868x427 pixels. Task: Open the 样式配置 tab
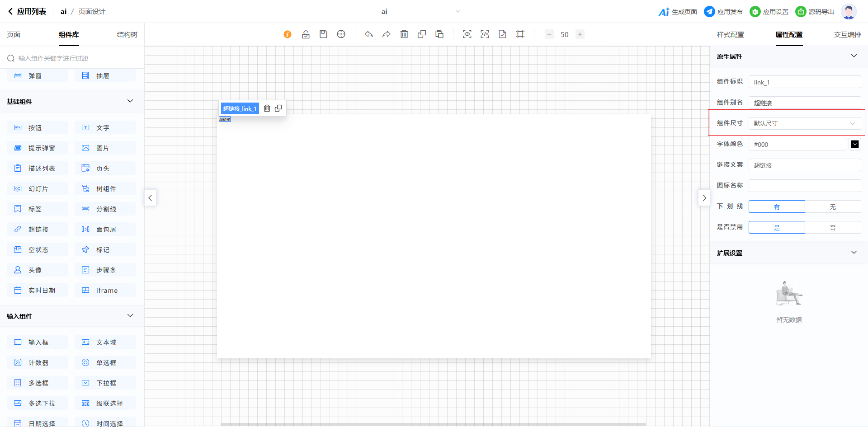coord(730,35)
